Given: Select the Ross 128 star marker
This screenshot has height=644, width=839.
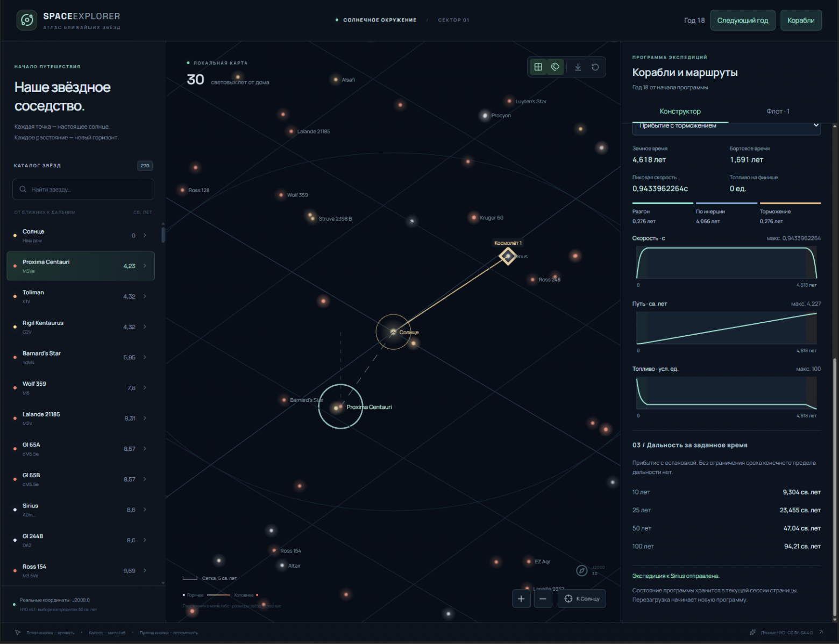Looking at the screenshot, I should tap(183, 190).
